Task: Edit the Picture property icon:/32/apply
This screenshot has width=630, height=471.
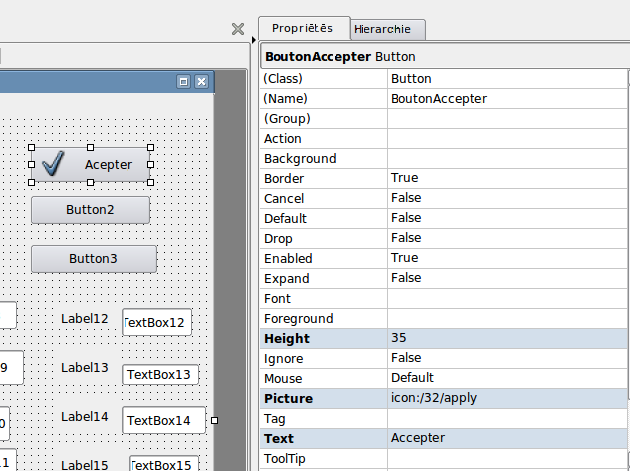Action: (x=507, y=398)
